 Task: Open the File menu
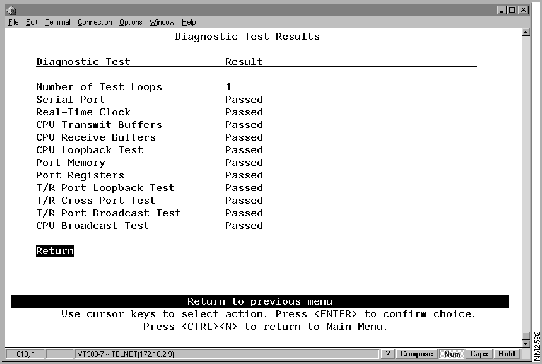(x=13, y=22)
